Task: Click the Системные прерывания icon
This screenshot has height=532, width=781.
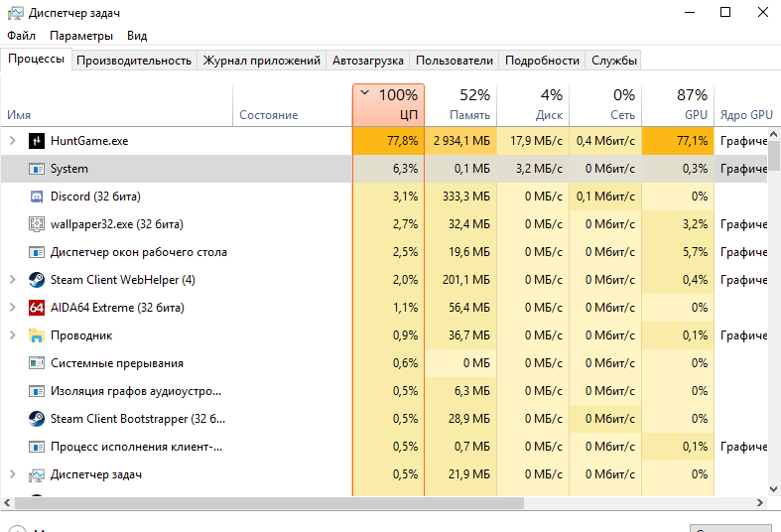Action: (37, 363)
